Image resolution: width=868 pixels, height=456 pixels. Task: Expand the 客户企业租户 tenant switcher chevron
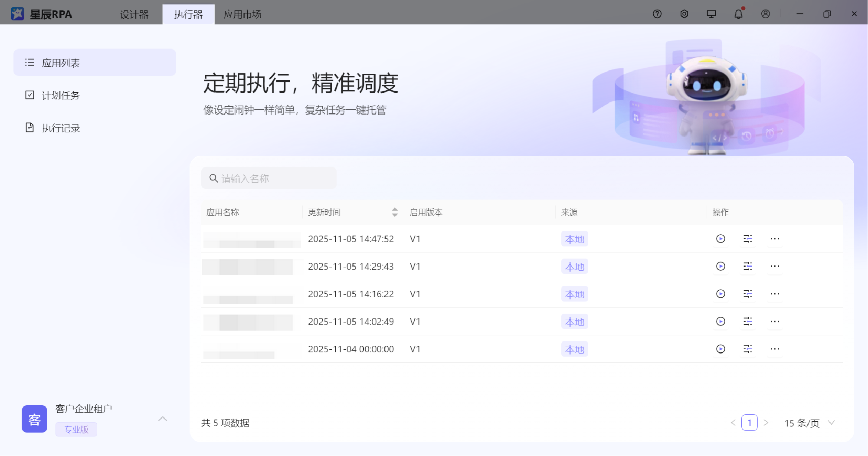(x=163, y=419)
